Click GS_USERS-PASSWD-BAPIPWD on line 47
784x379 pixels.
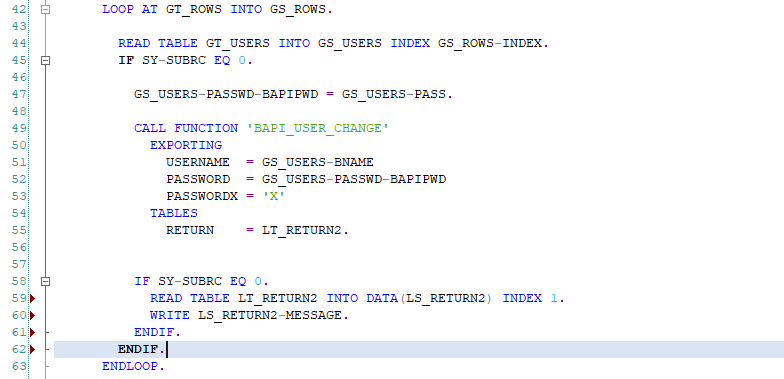tap(226, 94)
